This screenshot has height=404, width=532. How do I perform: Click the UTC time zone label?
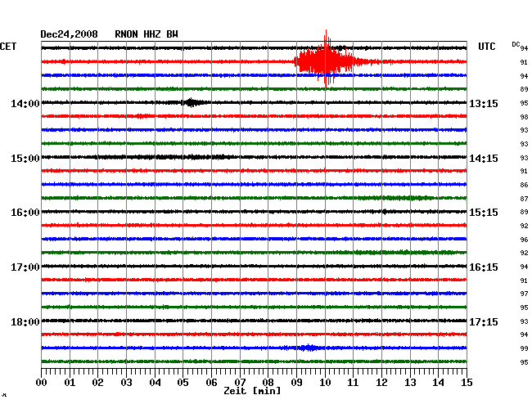pyautogui.click(x=486, y=47)
